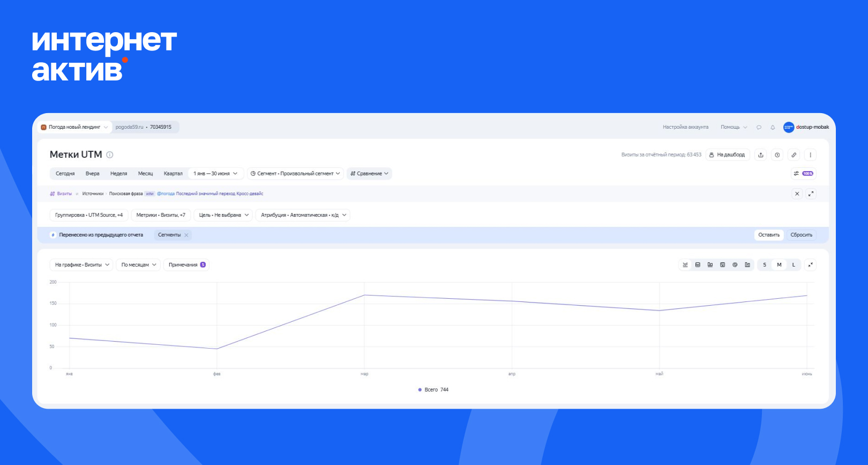Open sampling settings with 100% badge
The width and height of the screenshot is (868, 465).
[x=803, y=173]
